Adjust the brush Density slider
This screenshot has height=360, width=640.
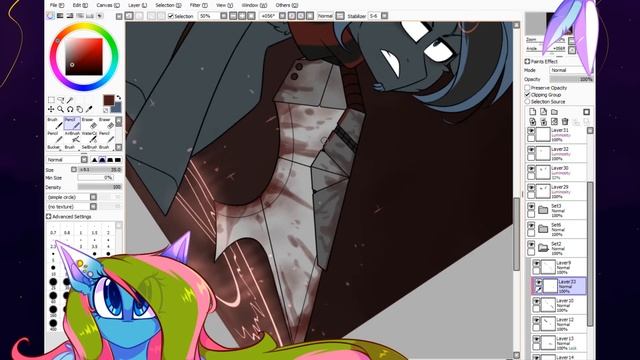click(100, 187)
